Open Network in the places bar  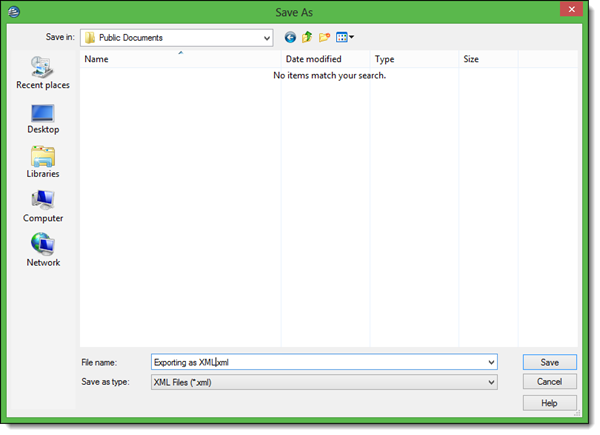pyautogui.click(x=43, y=250)
